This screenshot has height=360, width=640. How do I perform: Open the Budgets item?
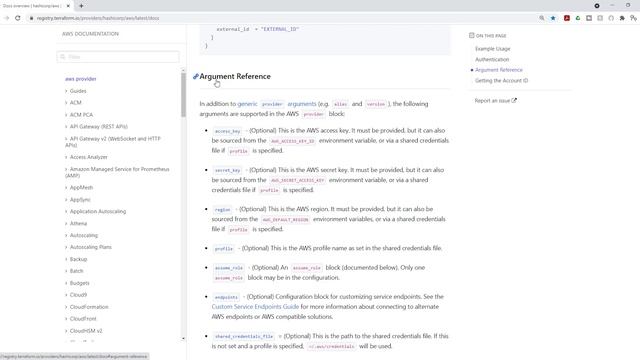tap(80, 283)
